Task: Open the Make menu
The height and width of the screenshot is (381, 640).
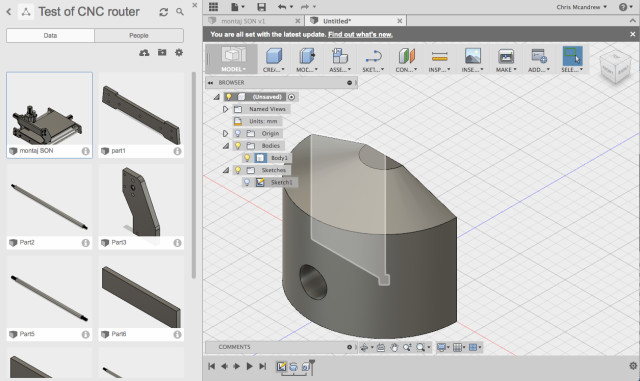Action: 506,60
